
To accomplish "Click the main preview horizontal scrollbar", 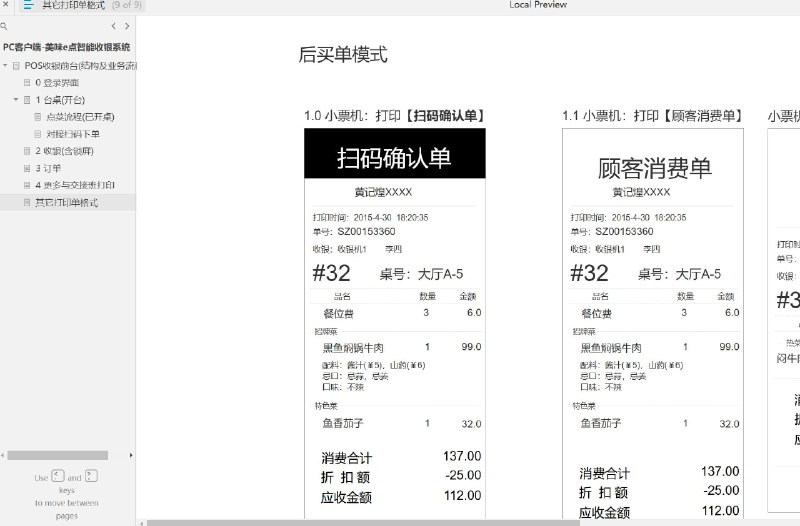I will click(x=363, y=523).
